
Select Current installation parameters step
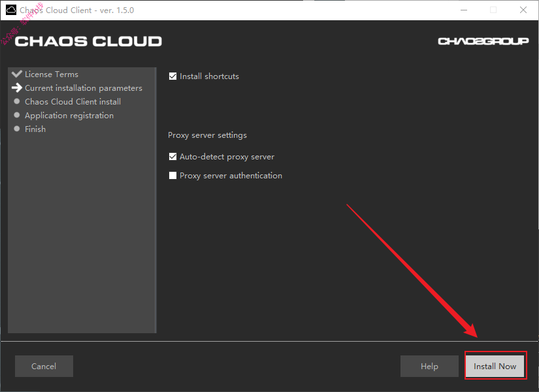click(84, 88)
